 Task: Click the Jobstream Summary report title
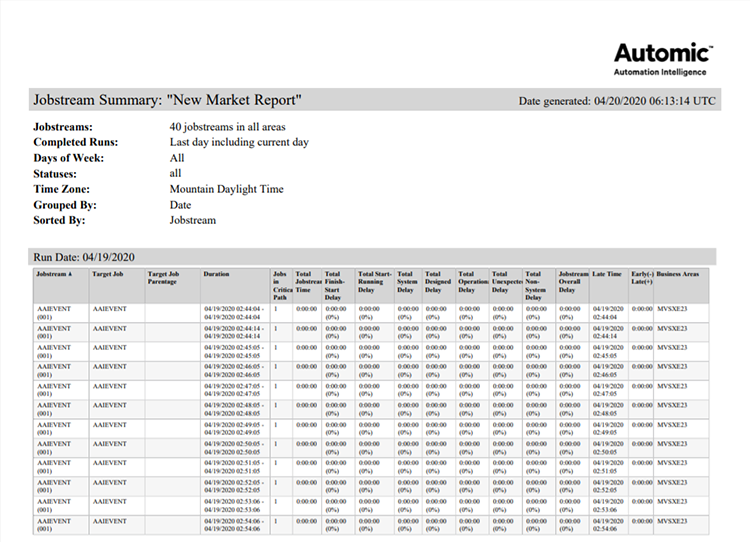click(x=168, y=100)
